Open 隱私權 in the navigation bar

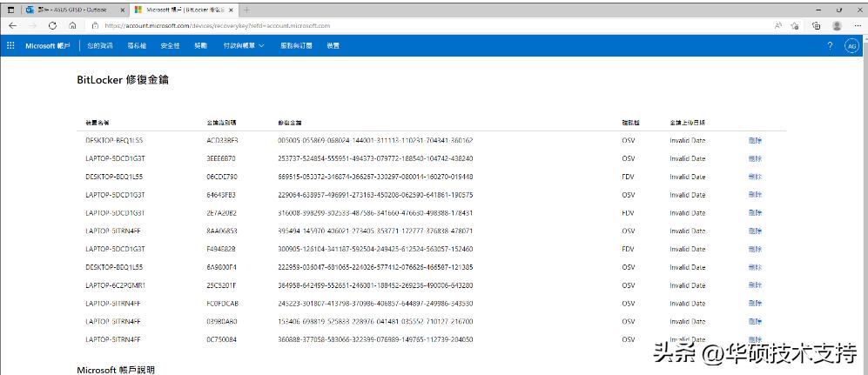137,46
